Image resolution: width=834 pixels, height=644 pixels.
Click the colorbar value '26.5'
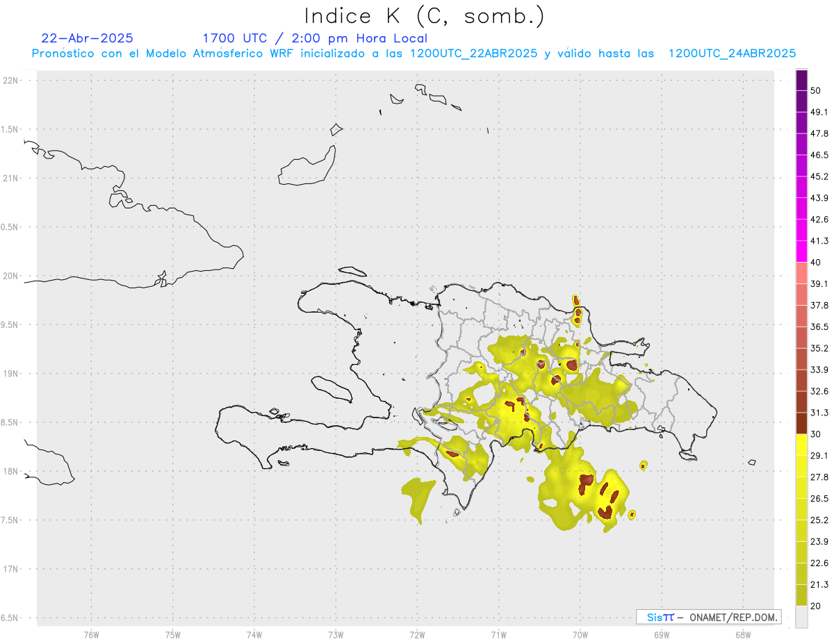pyautogui.click(x=819, y=499)
